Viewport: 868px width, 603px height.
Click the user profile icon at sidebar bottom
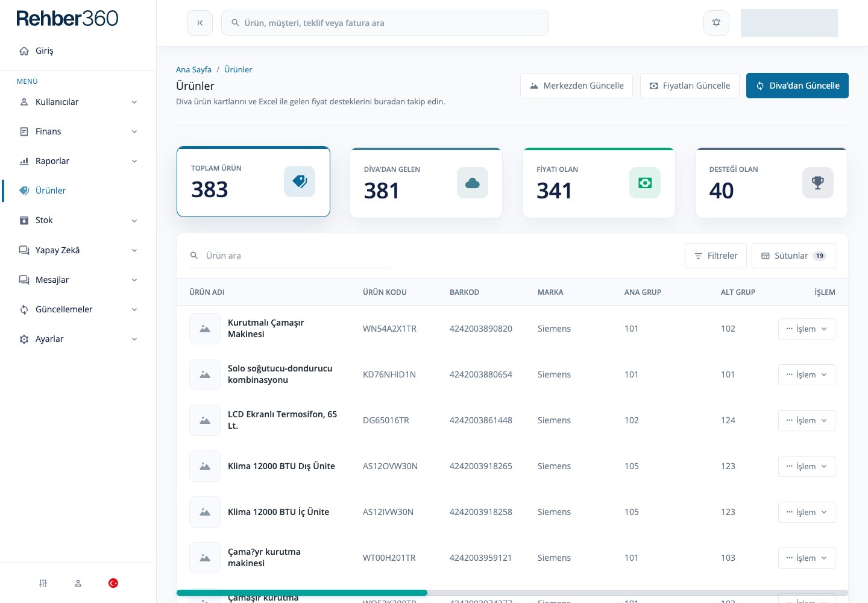78,583
